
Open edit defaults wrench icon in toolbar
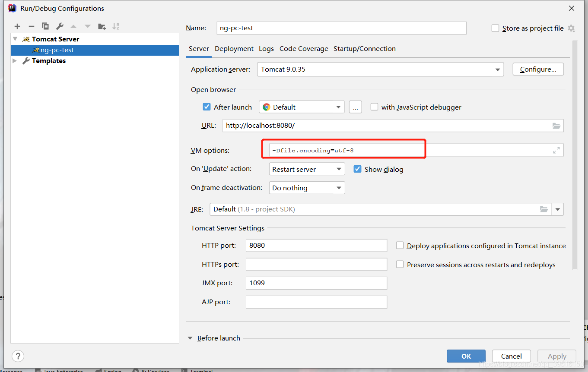pos(60,26)
